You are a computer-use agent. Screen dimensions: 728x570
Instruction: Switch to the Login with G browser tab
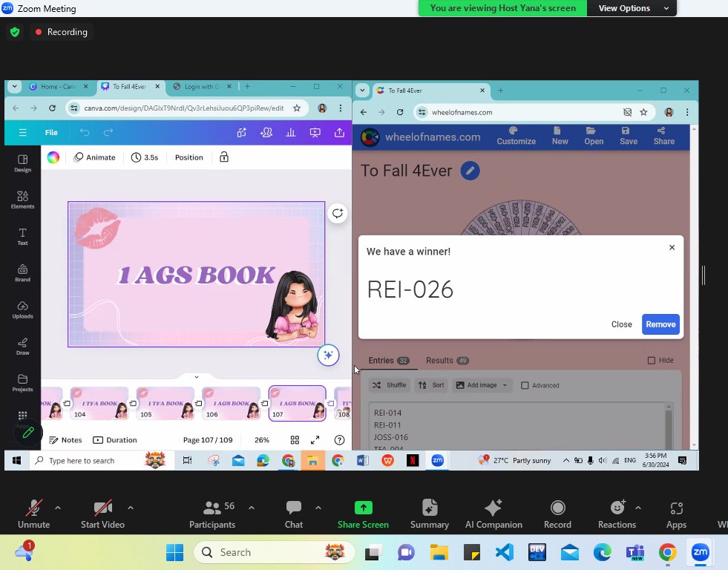(x=202, y=86)
